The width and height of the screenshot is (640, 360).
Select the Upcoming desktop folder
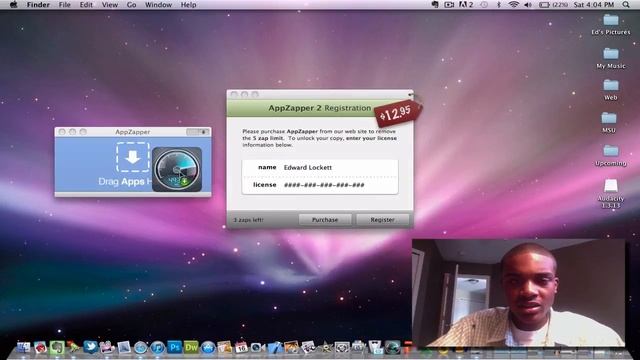coord(611,155)
